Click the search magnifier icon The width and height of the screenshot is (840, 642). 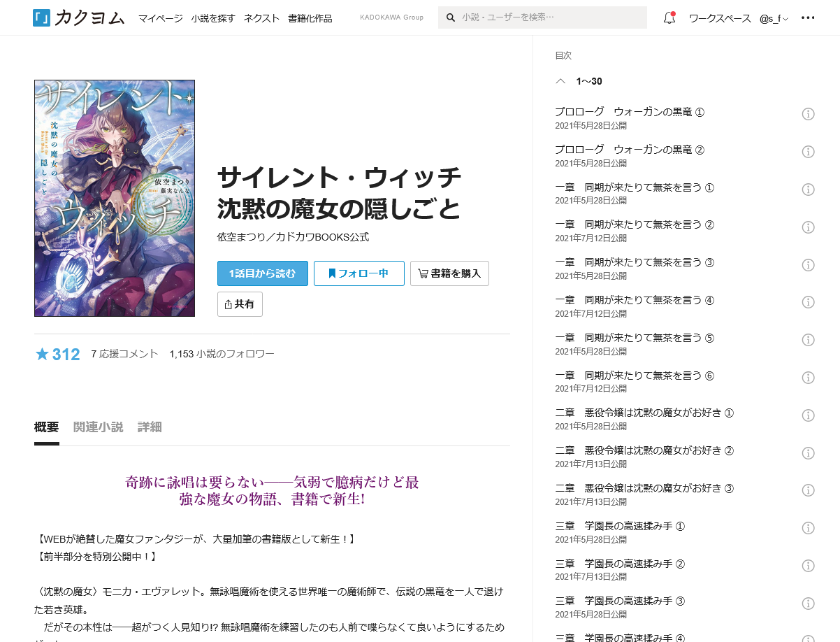451,18
